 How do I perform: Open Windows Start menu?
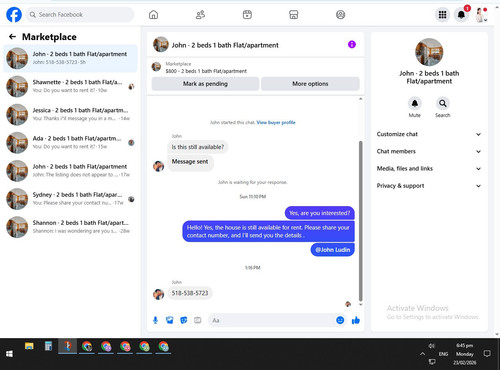[x=9, y=354]
